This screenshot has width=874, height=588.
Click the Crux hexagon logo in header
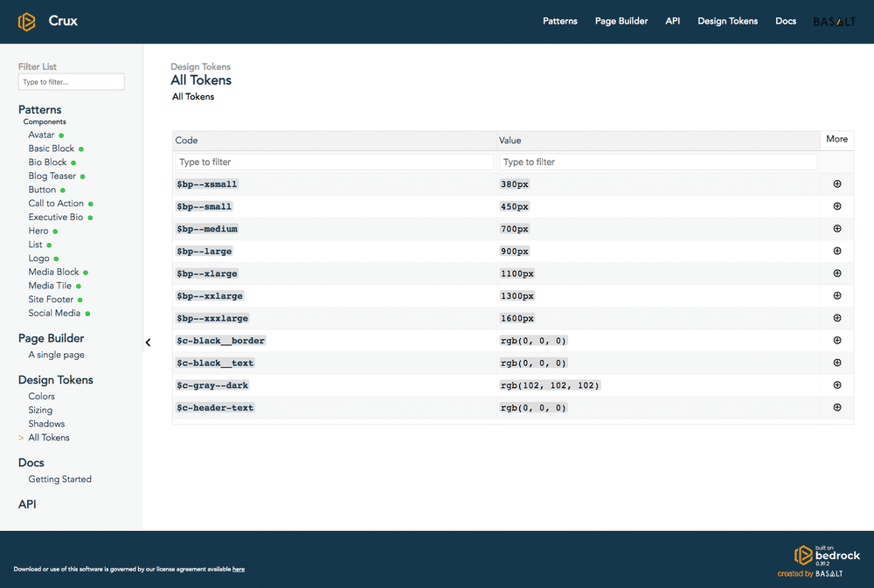(x=25, y=20)
